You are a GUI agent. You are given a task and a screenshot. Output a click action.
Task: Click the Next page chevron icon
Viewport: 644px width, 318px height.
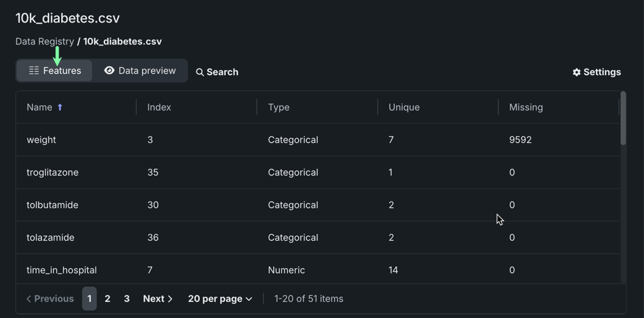point(170,299)
